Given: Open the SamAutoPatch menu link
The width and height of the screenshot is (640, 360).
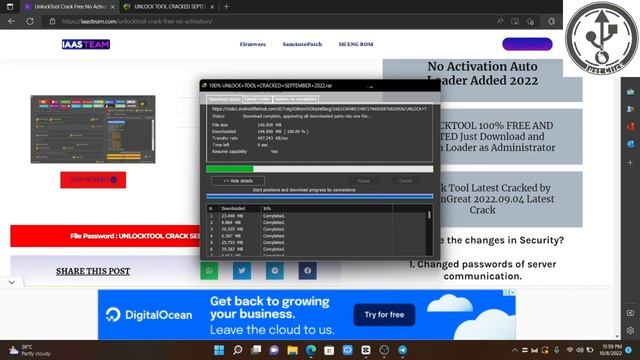Looking at the screenshot, I should click(302, 44).
